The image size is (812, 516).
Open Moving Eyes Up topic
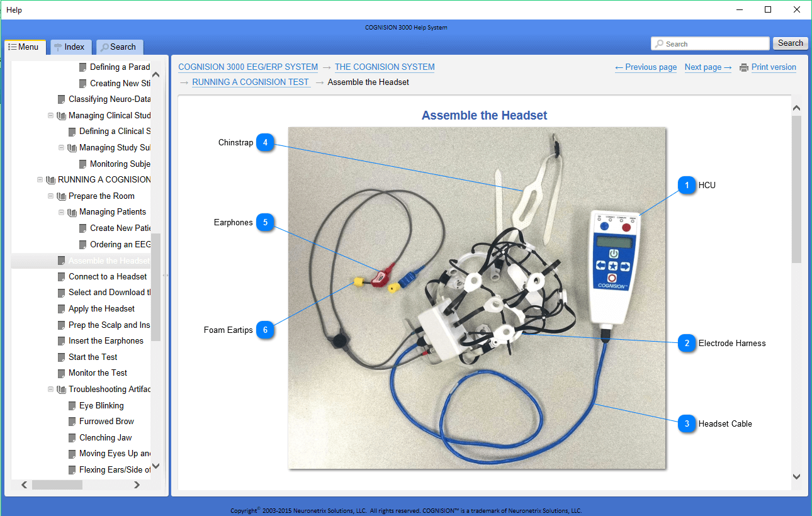tap(115, 453)
